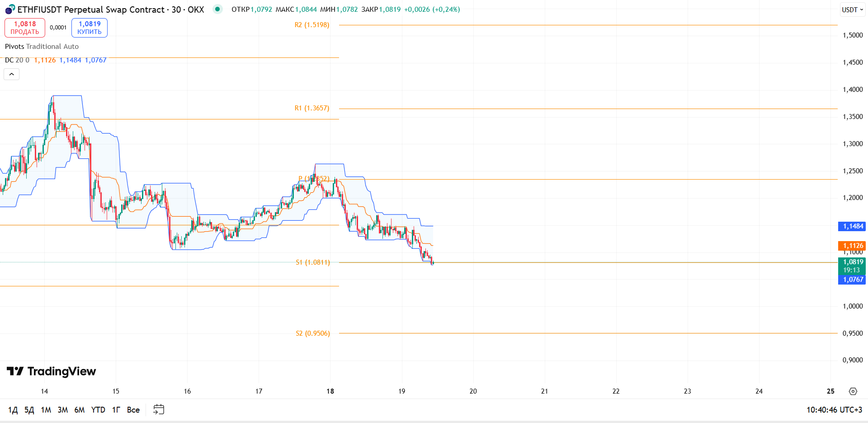The image size is (868, 423).
Task: Click the S2 (0.9506) pivot label
Action: [x=313, y=333]
